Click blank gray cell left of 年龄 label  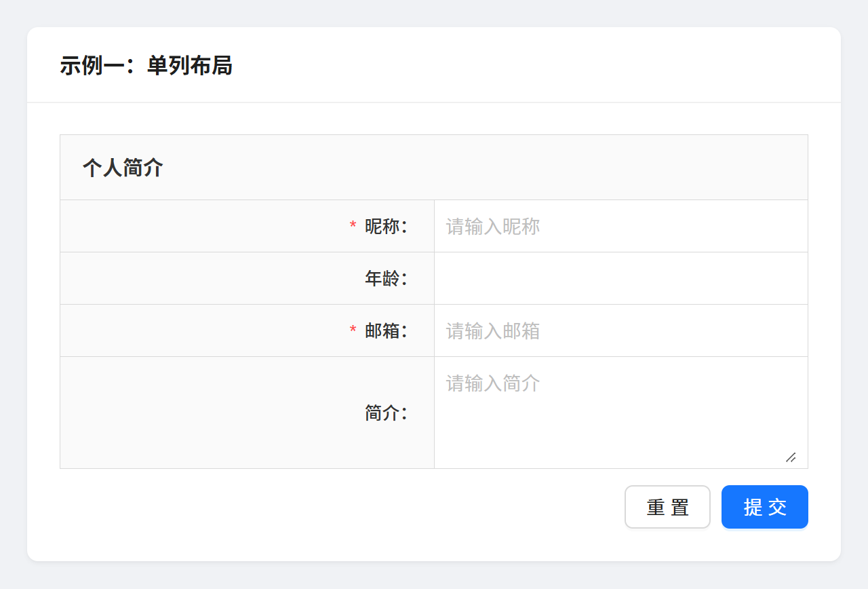coord(203,278)
